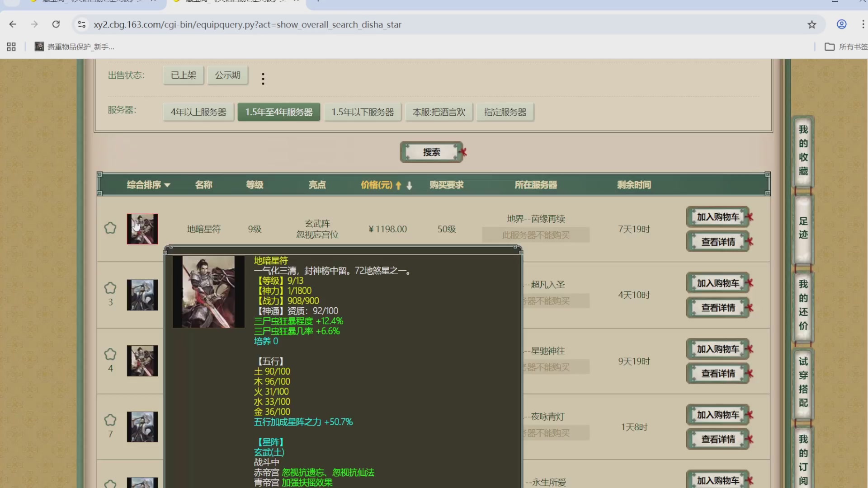This screenshot has height=488, width=868.
Task: Open the 贵重物品保护 bookmark
Action: point(76,47)
